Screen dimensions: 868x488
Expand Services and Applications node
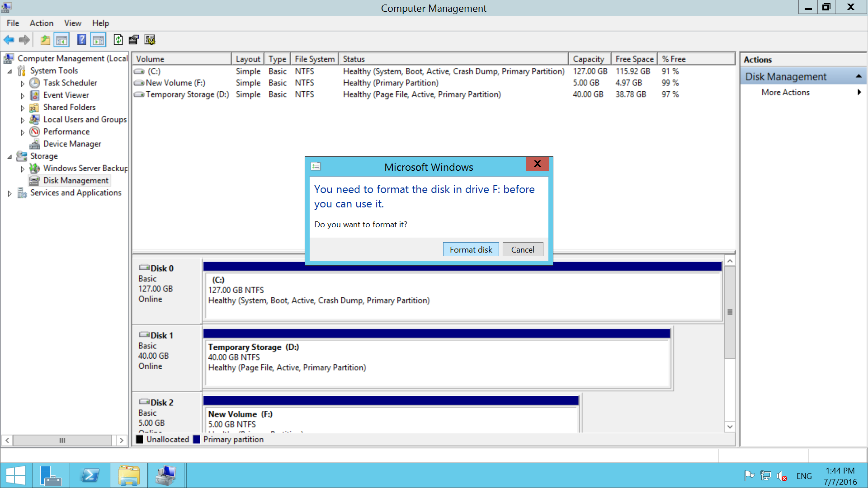9,193
